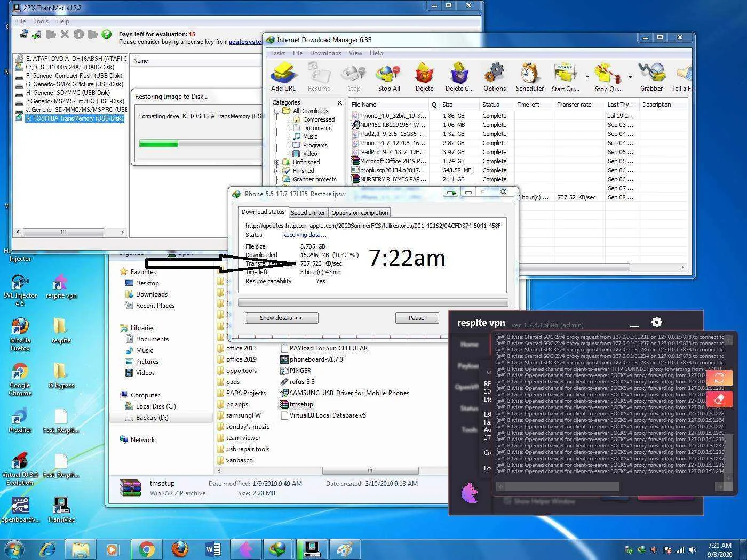The width and height of the screenshot is (747, 560).
Task: Click the acutesystems link in TransMac
Action: (x=245, y=42)
